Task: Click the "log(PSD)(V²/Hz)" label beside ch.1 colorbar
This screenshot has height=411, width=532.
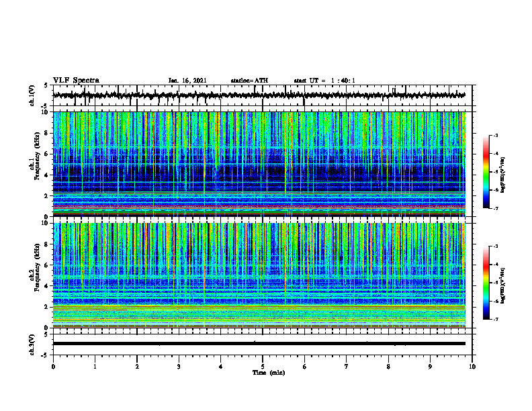Action: 502,175
